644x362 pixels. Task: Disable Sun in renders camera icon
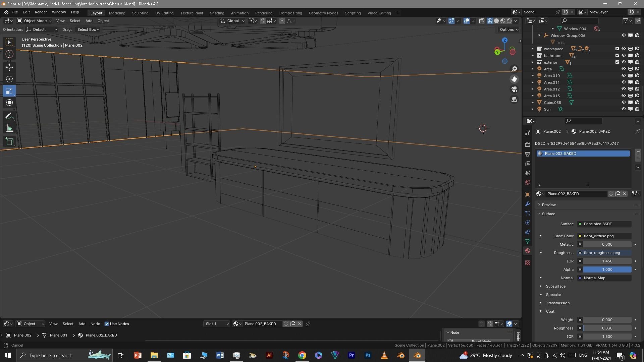point(637,109)
